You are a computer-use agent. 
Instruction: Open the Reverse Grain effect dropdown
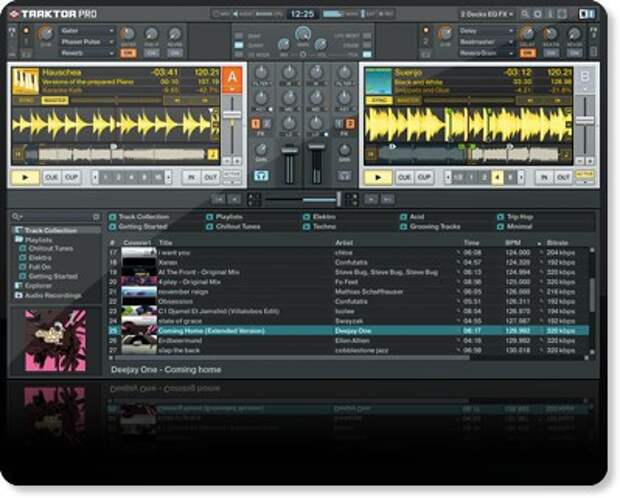486,53
